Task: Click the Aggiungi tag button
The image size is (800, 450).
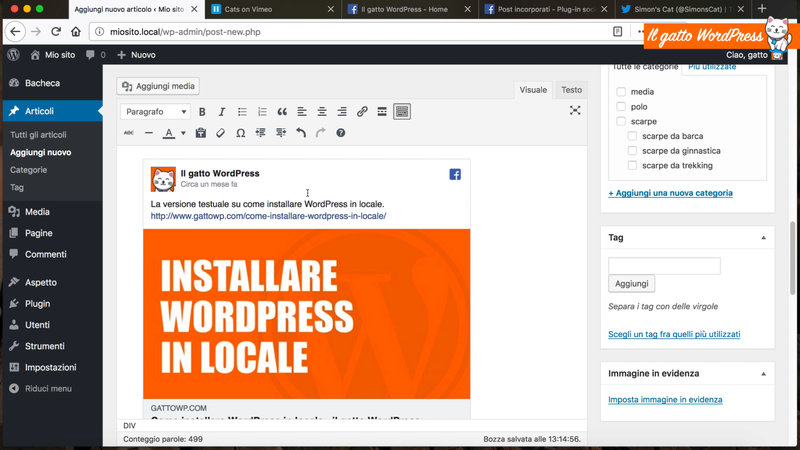Action: [632, 284]
